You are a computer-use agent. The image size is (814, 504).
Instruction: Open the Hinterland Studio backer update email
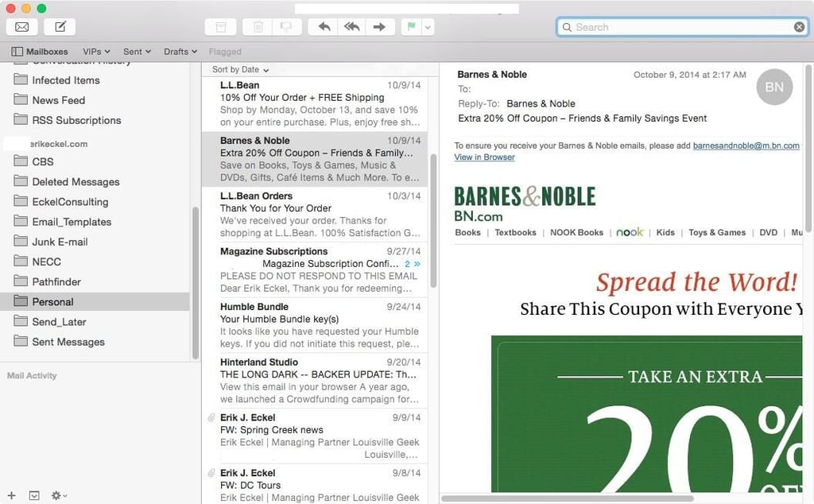(x=315, y=381)
